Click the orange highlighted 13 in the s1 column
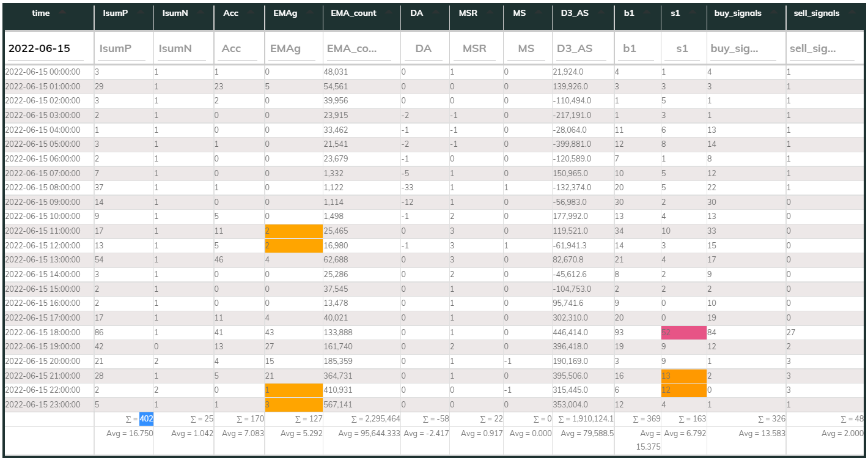Image resolution: width=868 pixels, height=460 pixels. pyautogui.click(x=683, y=375)
